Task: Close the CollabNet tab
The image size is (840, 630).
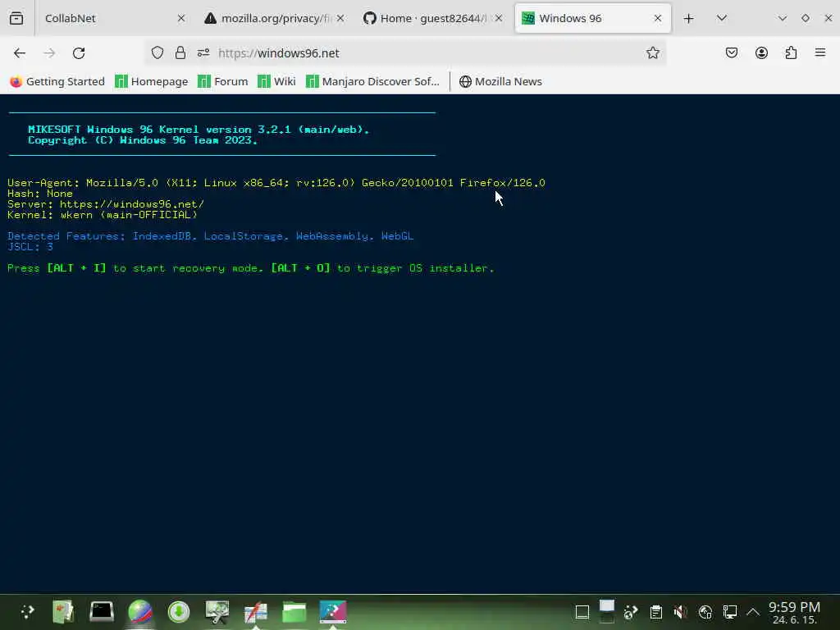Action: point(181,18)
